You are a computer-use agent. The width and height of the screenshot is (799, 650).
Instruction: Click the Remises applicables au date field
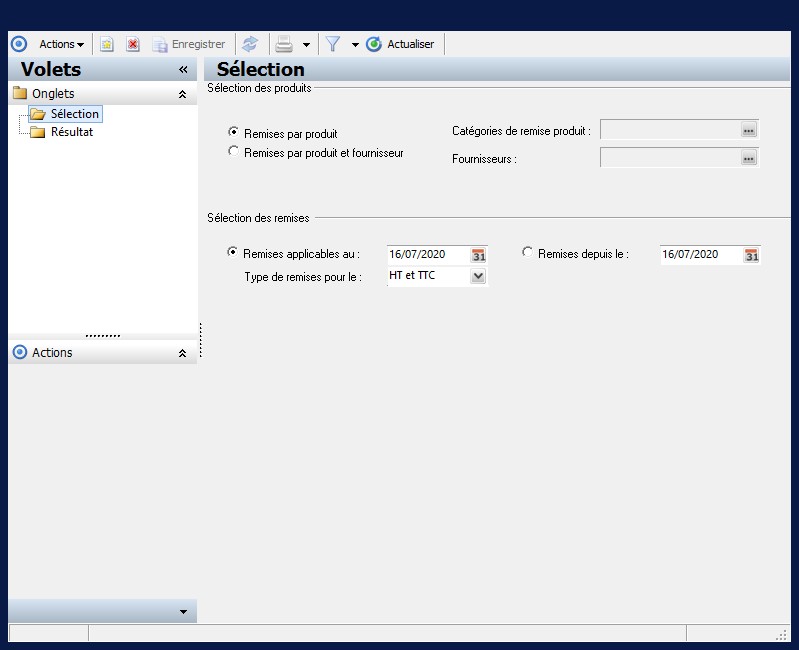pos(428,254)
